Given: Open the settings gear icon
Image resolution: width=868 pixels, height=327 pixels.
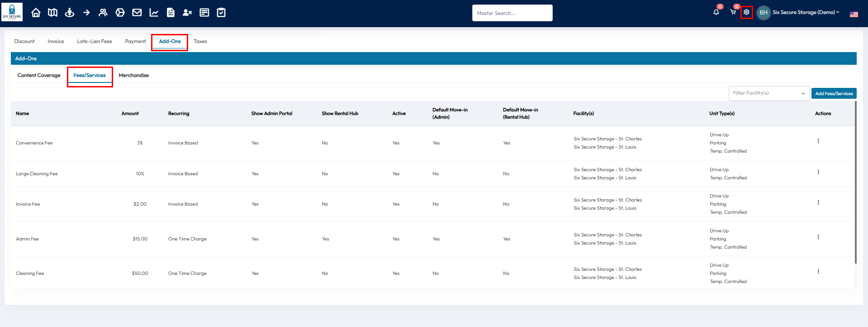Looking at the screenshot, I should pyautogui.click(x=746, y=12).
